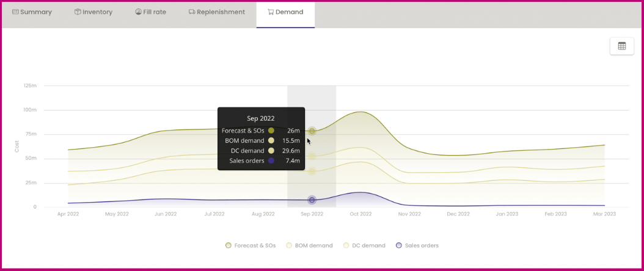
Task: Hide the BOM demand series
Action: (x=309, y=245)
